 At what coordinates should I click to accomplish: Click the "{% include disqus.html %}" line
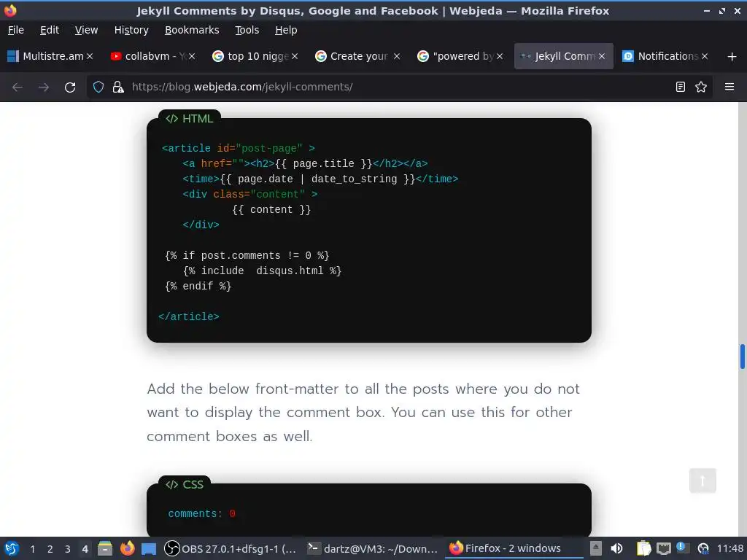click(262, 271)
